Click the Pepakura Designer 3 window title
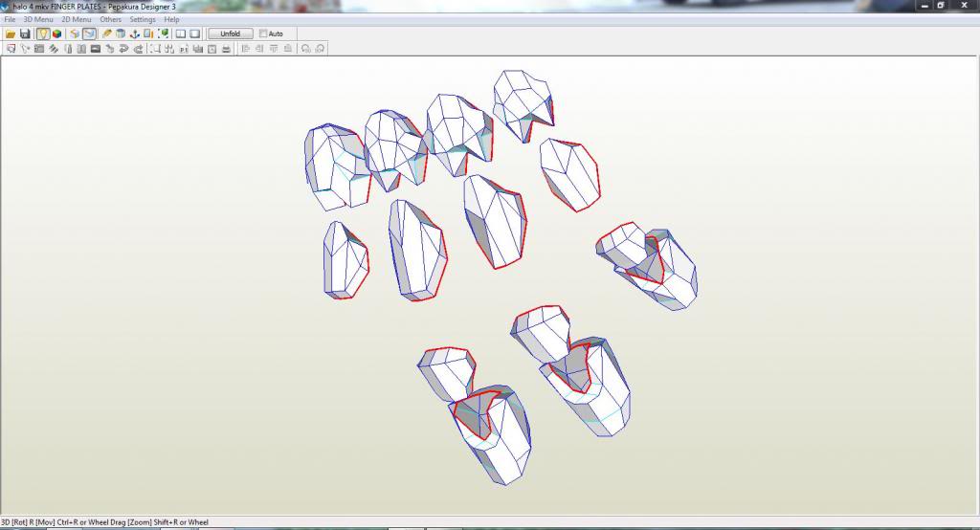 click(x=142, y=7)
